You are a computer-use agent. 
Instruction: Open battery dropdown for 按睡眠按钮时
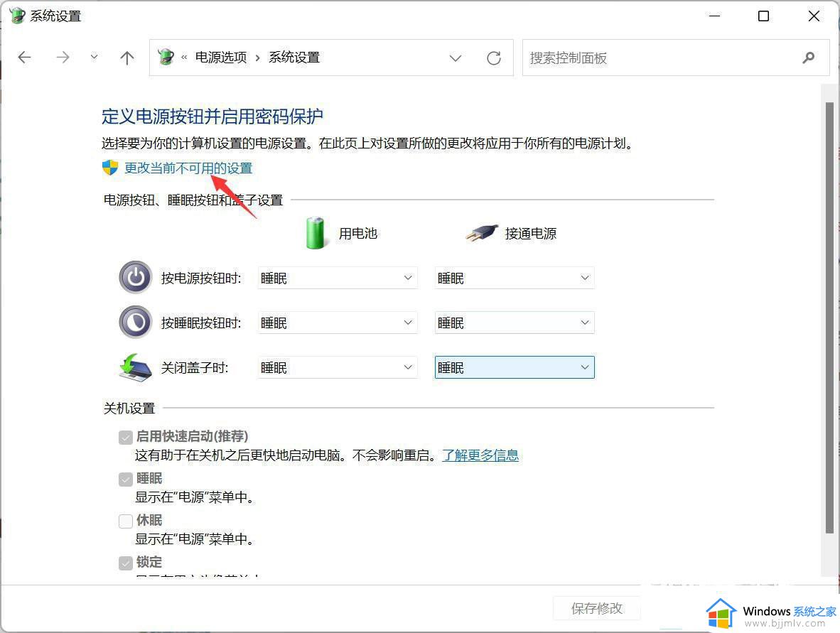click(338, 323)
